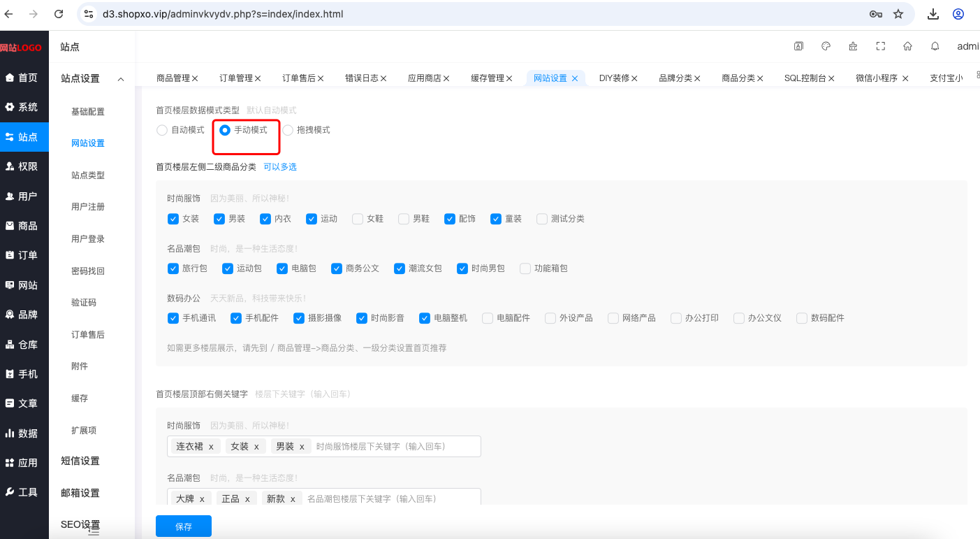Collapse the 站点设置 menu group
The height and width of the screenshot is (539, 980).
(x=92, y=79)
